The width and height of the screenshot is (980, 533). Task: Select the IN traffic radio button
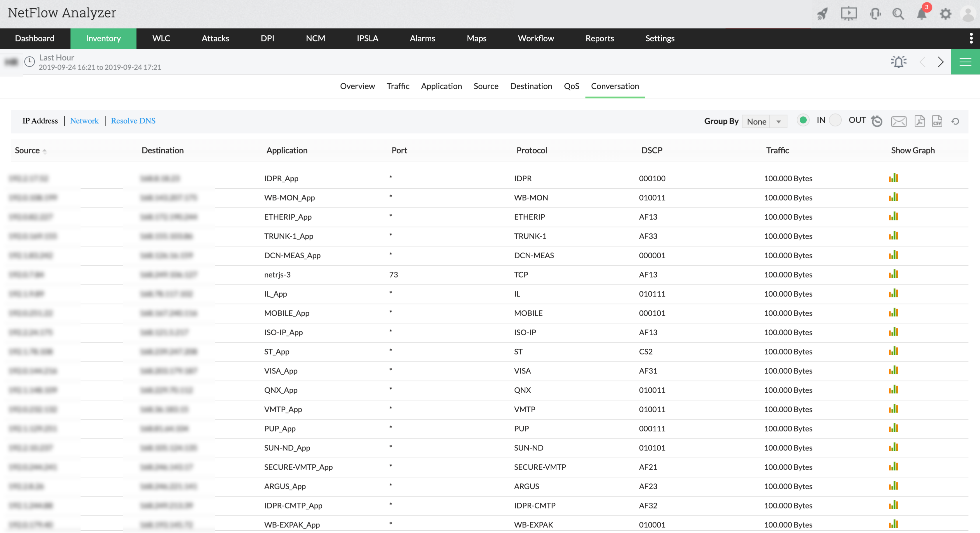click(803, 120)
